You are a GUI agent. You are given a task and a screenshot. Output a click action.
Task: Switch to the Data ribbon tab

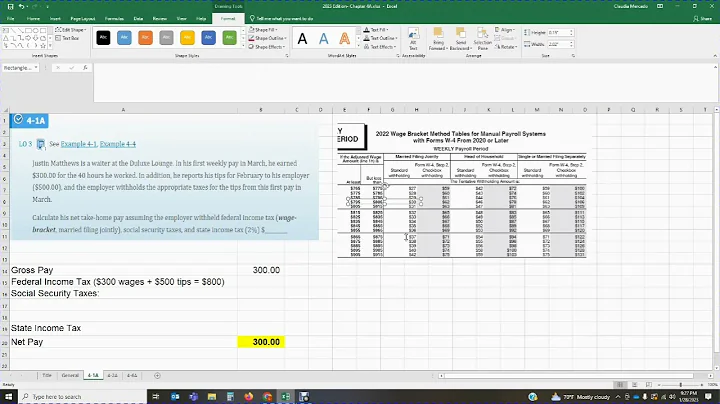tap(138, 19)
